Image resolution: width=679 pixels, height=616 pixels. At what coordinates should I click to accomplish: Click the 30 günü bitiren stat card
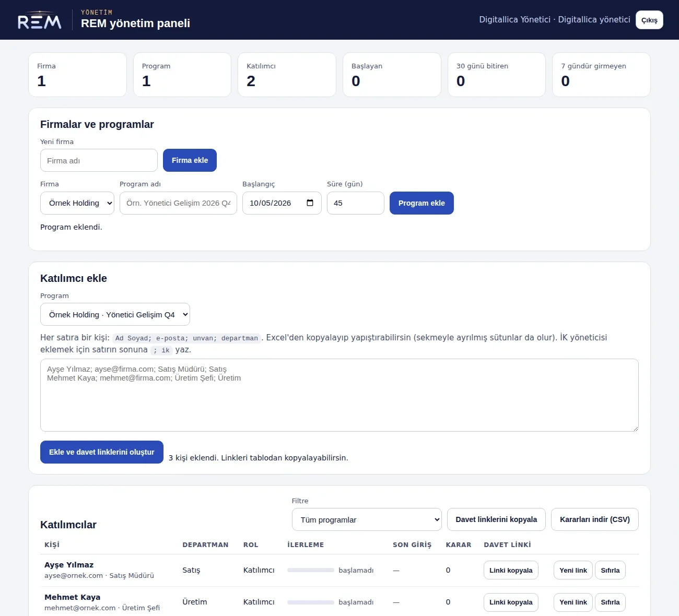coord(497,75)
